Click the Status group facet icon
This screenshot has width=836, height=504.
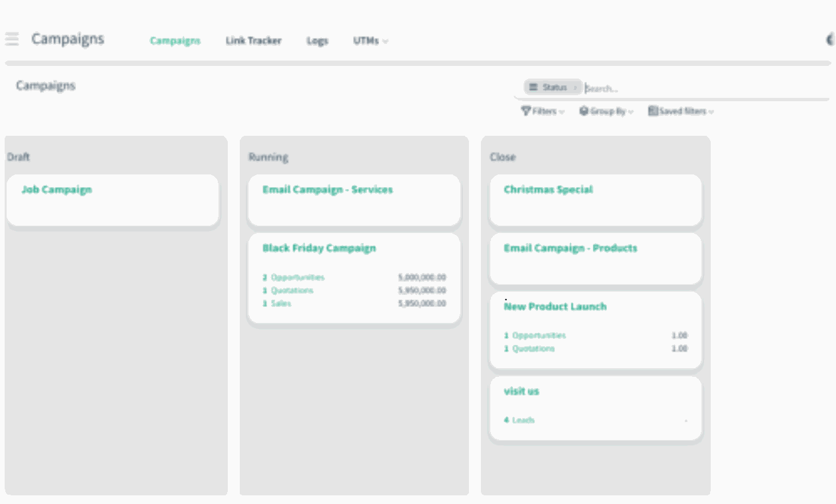tap(533, 88)
